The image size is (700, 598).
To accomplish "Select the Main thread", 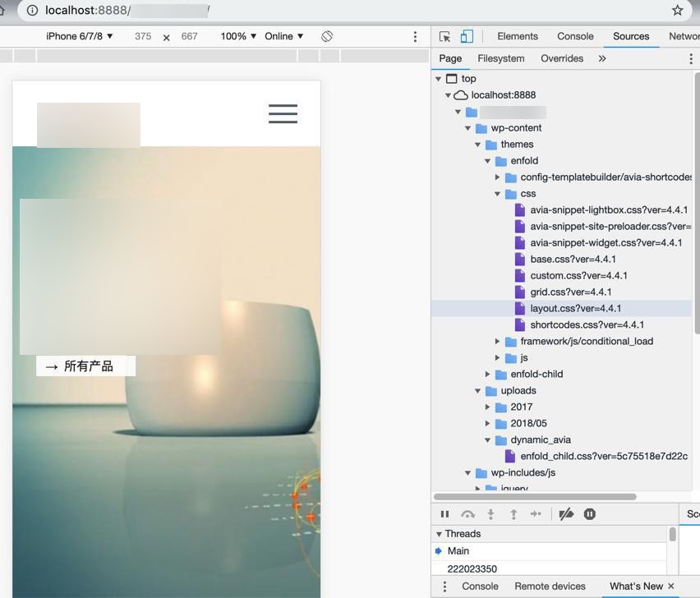I will point(549,551).
